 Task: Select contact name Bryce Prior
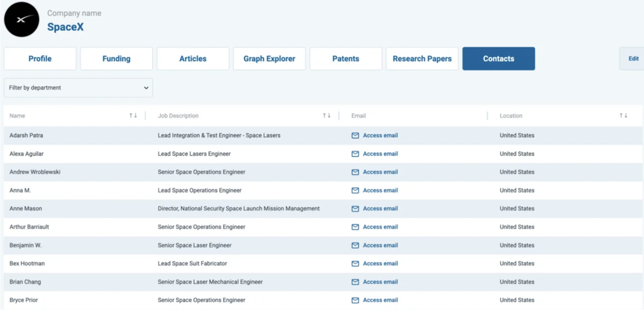coord(24,300)
